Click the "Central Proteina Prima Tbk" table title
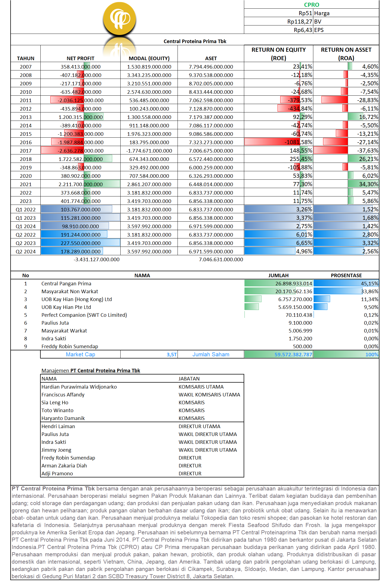This screenshot has height=588, width=390. click(x=195, y=41)
